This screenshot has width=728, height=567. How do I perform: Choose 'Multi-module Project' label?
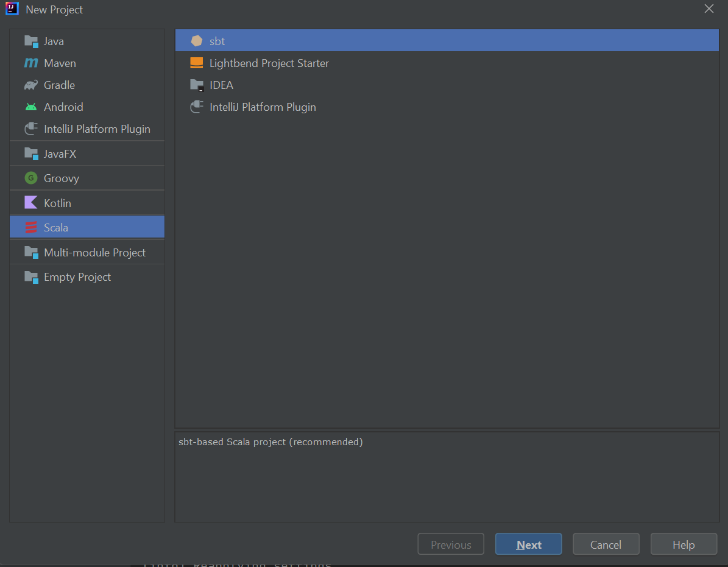click(94, 252)
